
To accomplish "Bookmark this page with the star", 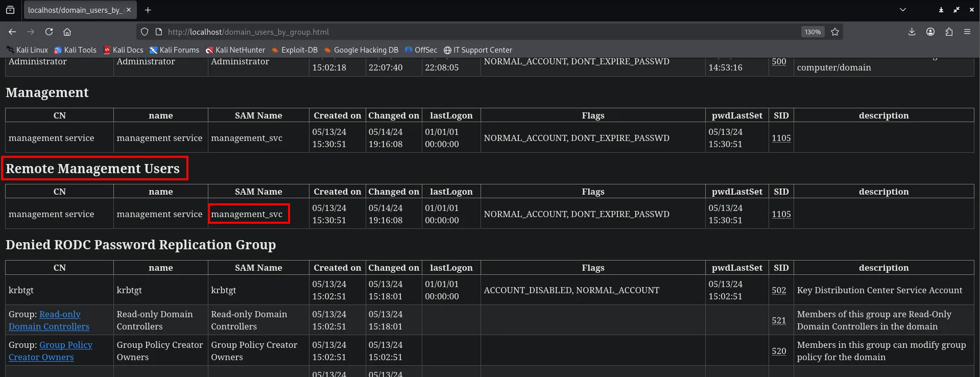I will point(835,32).
